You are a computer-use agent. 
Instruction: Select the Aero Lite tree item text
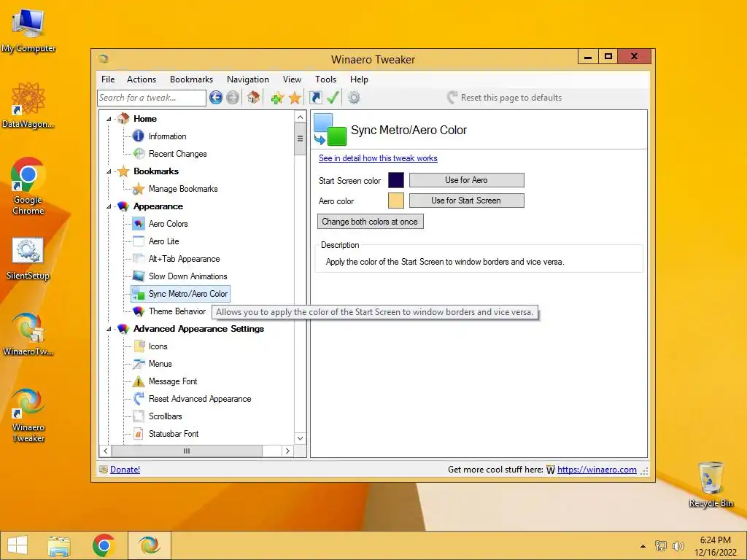164,241
